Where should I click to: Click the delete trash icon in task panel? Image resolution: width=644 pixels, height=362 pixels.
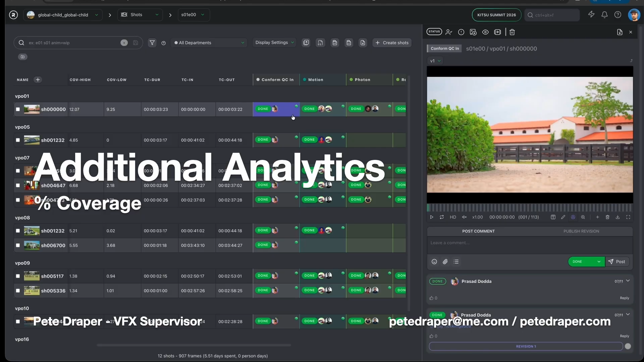click(512, 32)
